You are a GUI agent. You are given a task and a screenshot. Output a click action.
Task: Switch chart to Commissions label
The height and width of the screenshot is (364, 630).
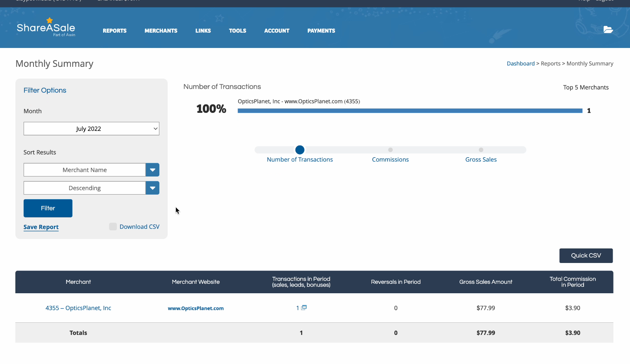click(390, 160)
